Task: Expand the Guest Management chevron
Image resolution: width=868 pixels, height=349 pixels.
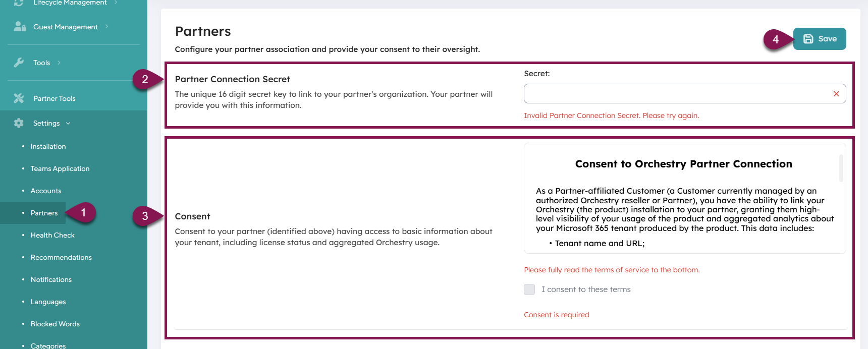Action: click(107, 27)
